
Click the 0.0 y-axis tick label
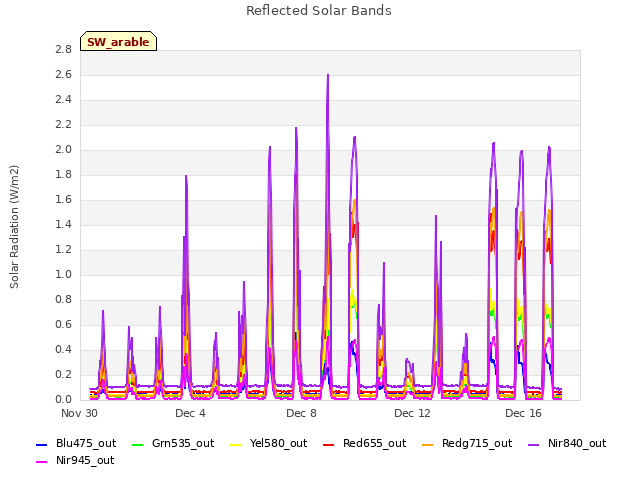64,400
